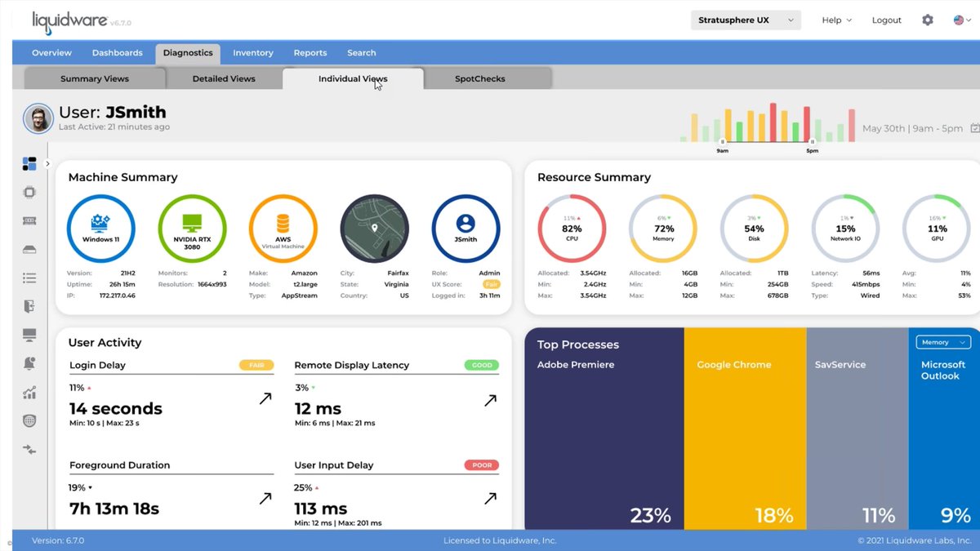Open Remote Display Latency details arrow
This screenshot has height=551, width=980.
point(490,399)
